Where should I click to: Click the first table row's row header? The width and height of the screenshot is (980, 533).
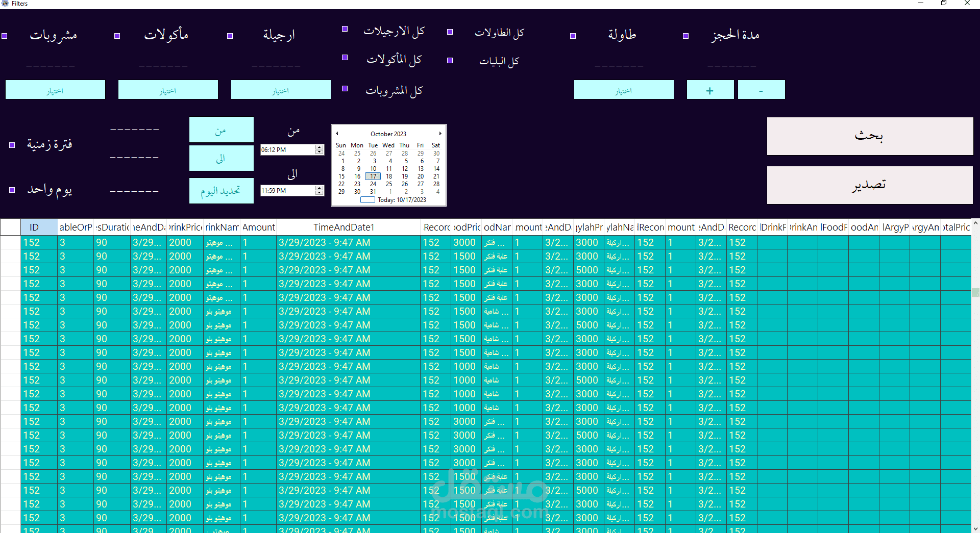10,242
